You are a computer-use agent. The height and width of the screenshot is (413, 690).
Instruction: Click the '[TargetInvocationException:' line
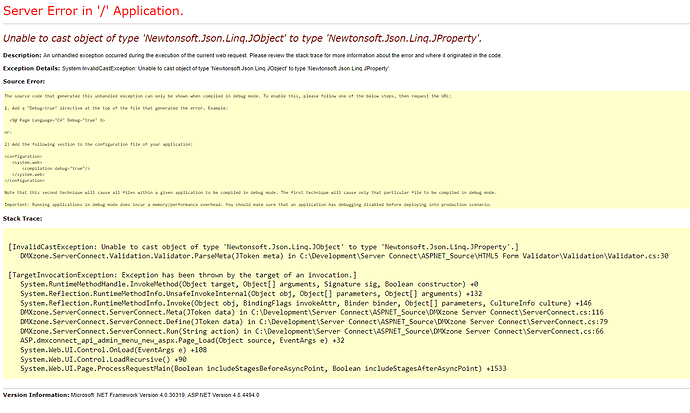(x=183, y=275)
